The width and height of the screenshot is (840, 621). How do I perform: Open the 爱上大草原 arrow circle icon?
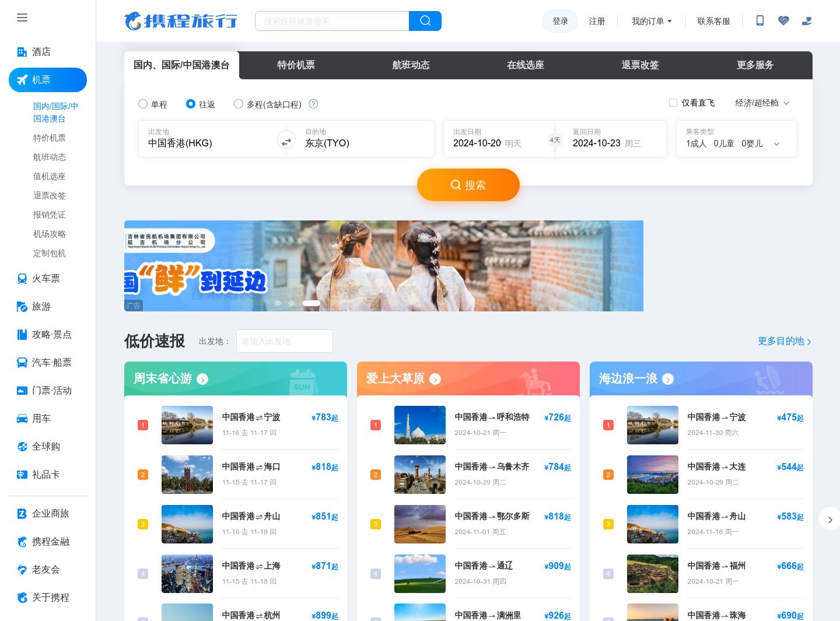click(435, 379)
